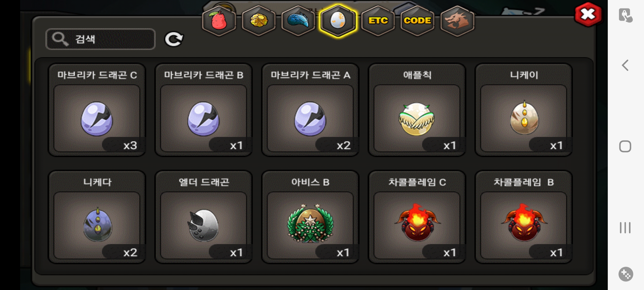Tap the Android home button
Screen dimensions: 644x290
click(625, 146)
